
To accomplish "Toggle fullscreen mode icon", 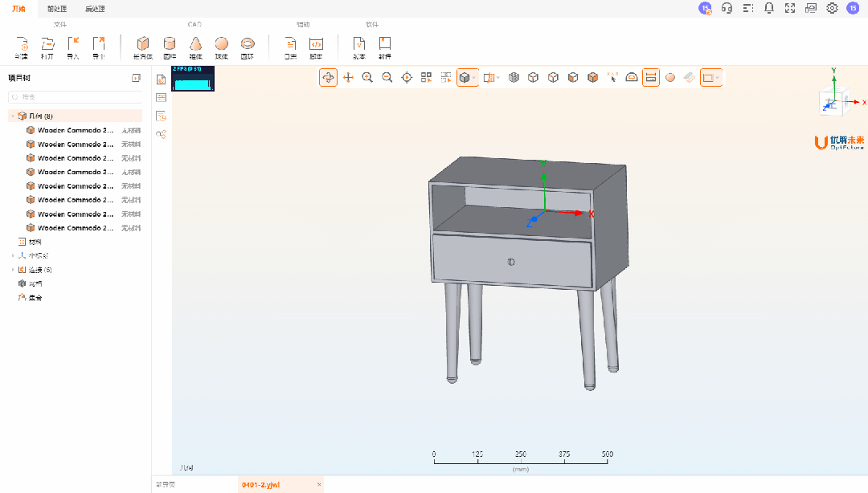I will click(790, 8).
